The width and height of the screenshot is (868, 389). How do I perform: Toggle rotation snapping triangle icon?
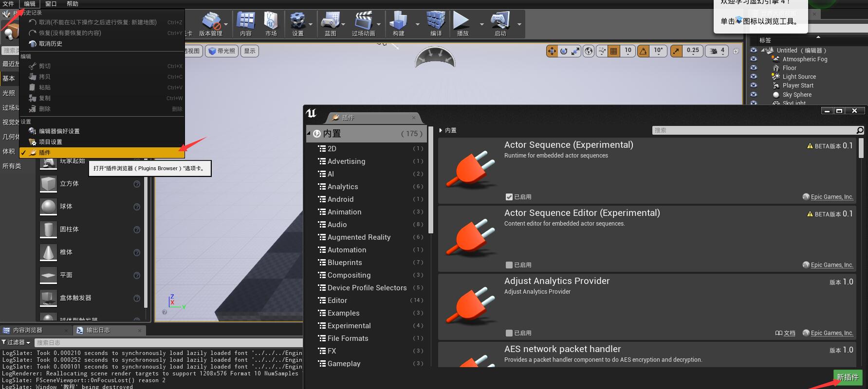point(644,51)
